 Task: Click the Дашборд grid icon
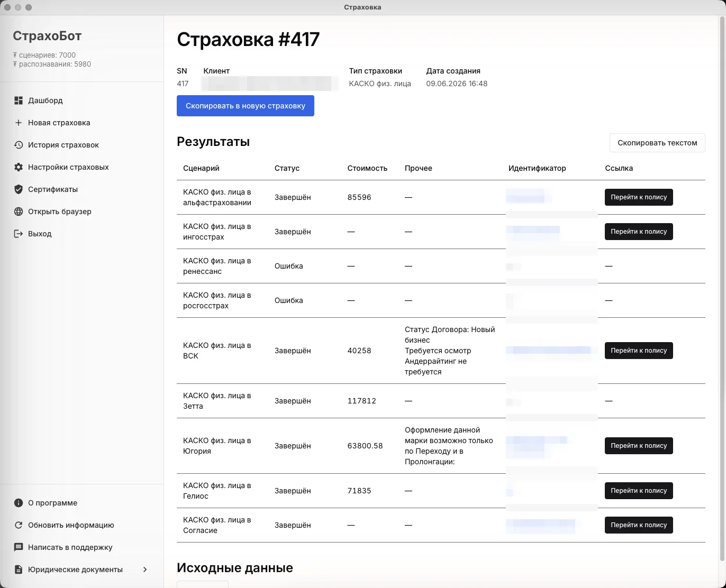pos(19,100)
